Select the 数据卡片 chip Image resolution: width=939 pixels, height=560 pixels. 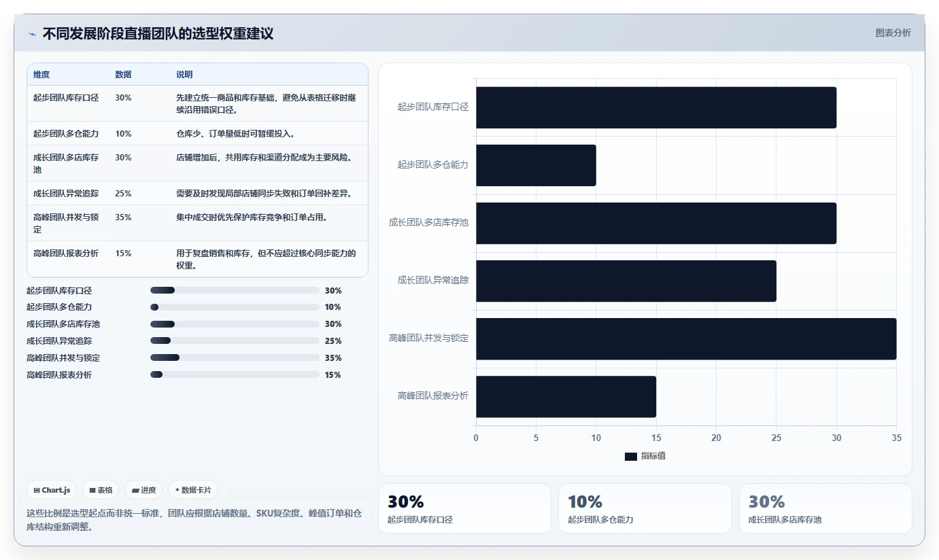(193, 490)
